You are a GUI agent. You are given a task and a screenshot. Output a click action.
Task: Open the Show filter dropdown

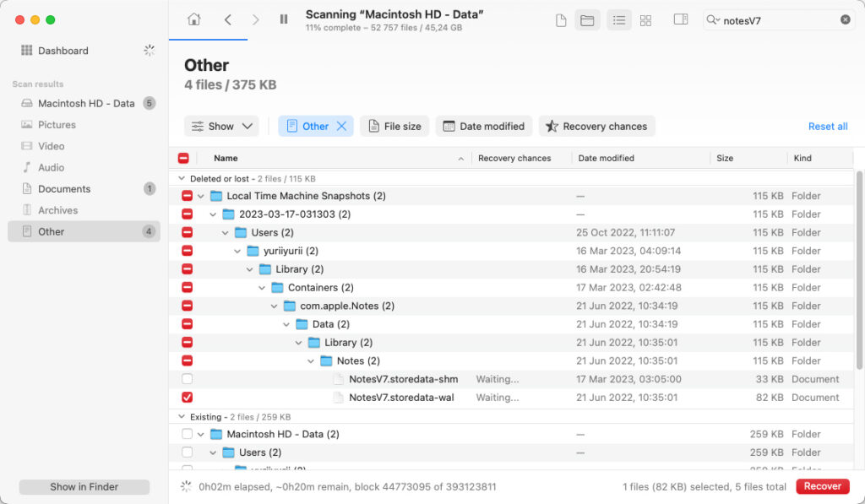[x=221, y=126]
